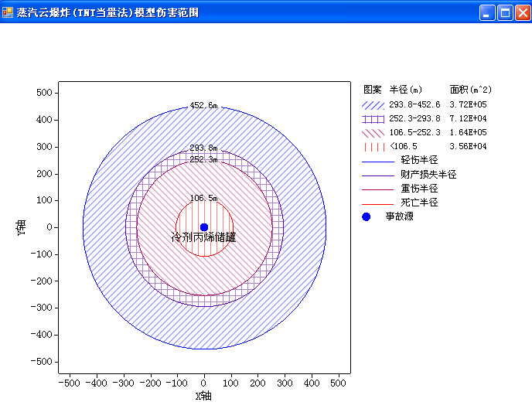The width and height of the screenshot is (532, 419).
Task: Click area value 1.64E+05
Action: 468,132
